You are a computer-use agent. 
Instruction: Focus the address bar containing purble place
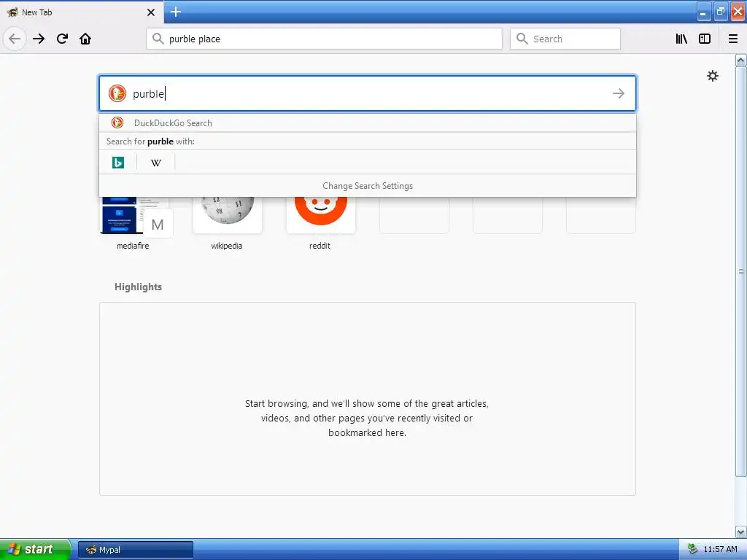(x=324, y=39)
